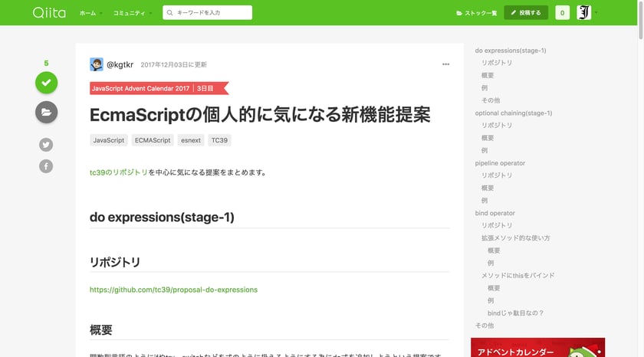Click the search magnifier icon
The image size is (644, 357).
169,13
